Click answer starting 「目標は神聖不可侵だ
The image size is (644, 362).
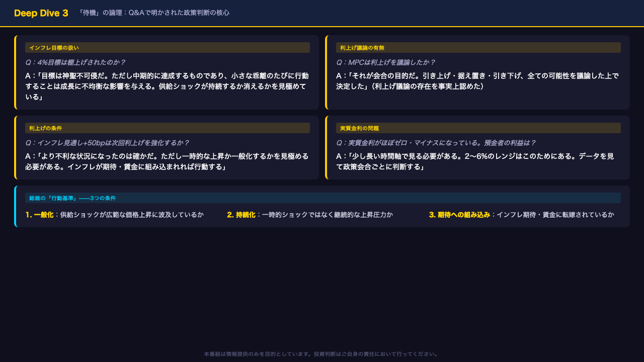tap(168, 86)
